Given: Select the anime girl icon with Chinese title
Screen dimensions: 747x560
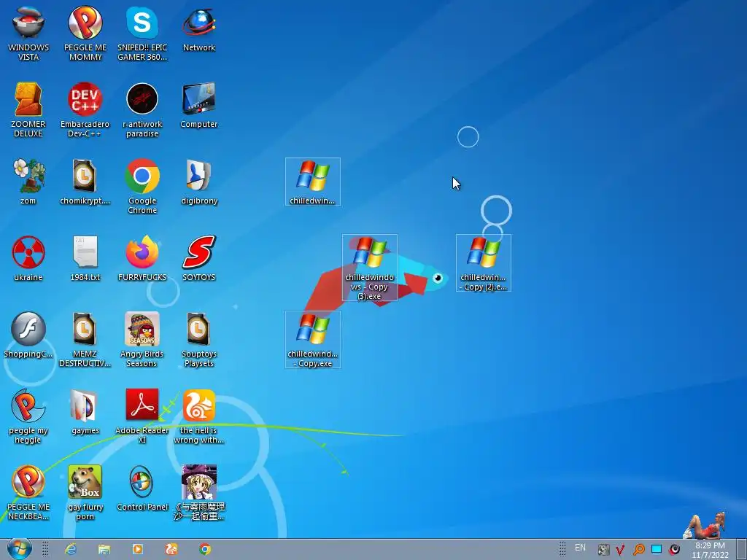Looking at the screenshot, I should pyautogui.click(x=198, y=494).
